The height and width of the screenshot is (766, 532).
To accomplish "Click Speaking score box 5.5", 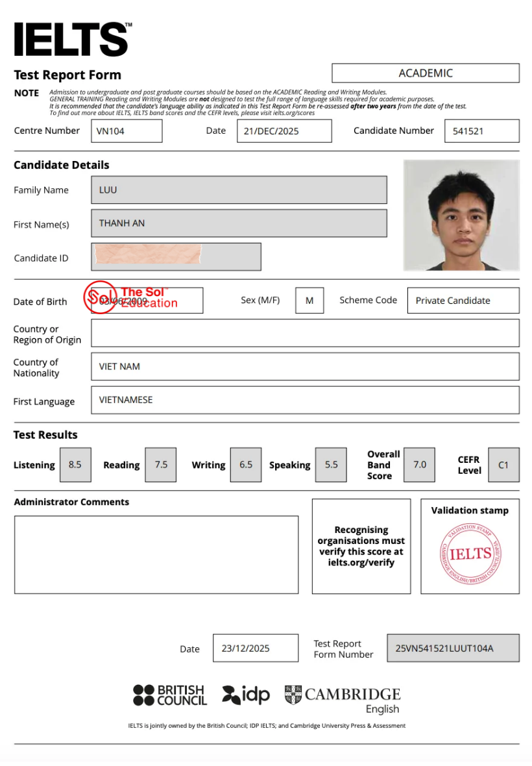I will pyautogui.click(x=331, y=465).
